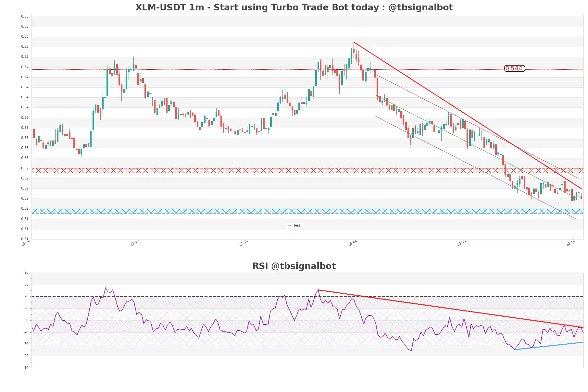Click the thick red descending price trendline
The image size is (588, 392).
click(468, 115)
